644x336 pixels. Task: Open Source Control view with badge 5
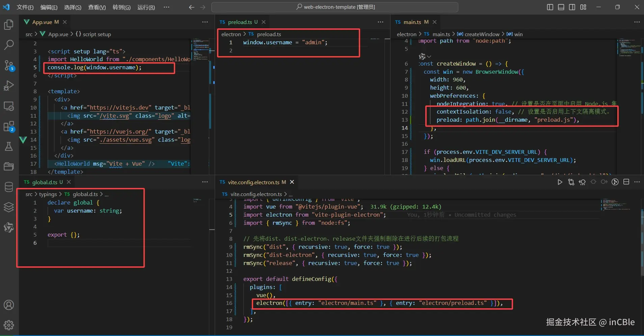click(x=9, y=65)
